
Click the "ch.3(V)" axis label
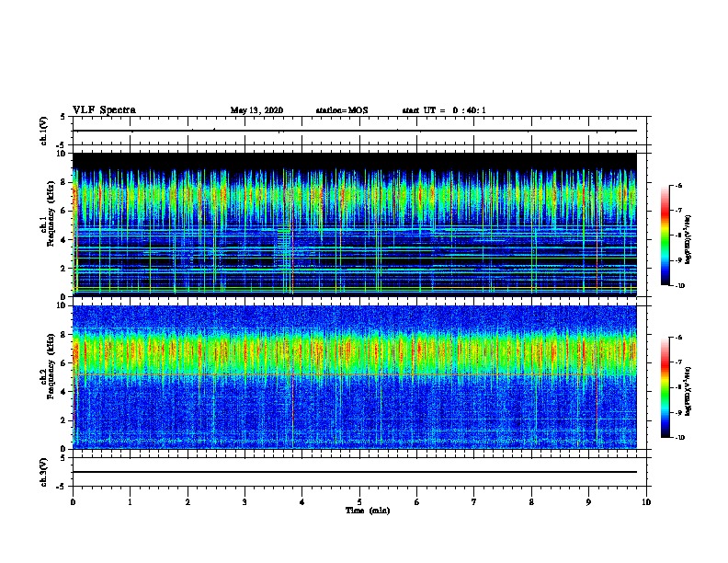[x=44, y=472]
